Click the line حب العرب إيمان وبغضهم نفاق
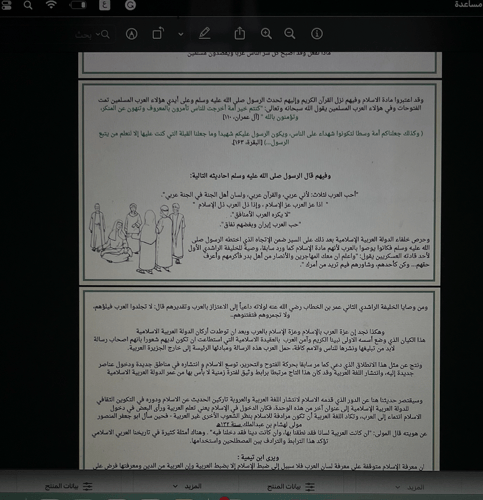Viewport: 483px width, 500px height. (260, 224)
